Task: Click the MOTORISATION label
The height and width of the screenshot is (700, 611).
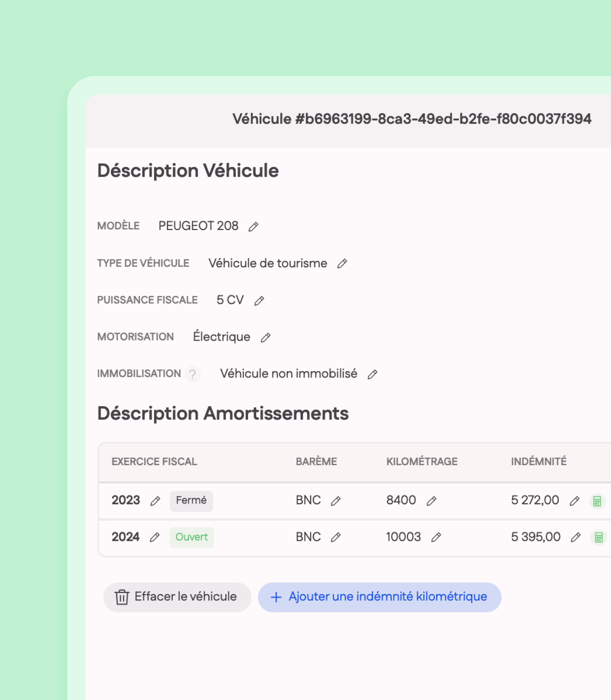Action: 135,337
